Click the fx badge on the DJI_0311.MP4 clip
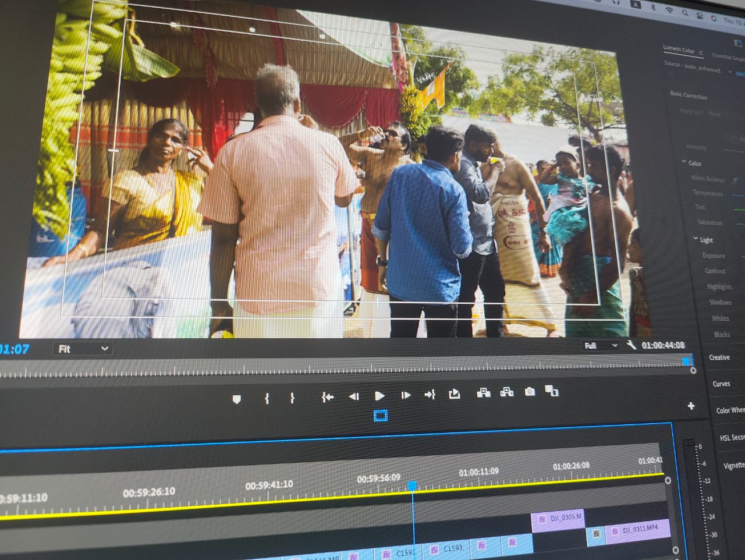 (615, 531)
